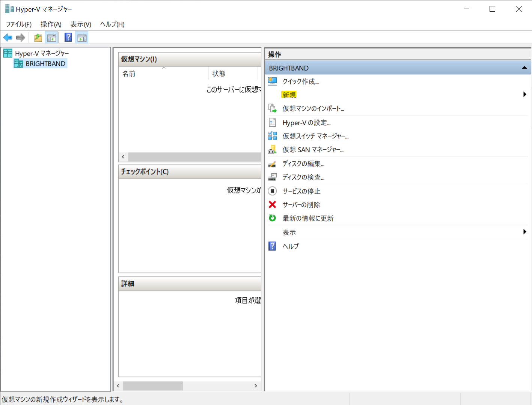Image resolution: width=532 pixels, height=405 pixels.
Task: Toggle the Show/Hide Console Tree icon
Action: (51, 37)
